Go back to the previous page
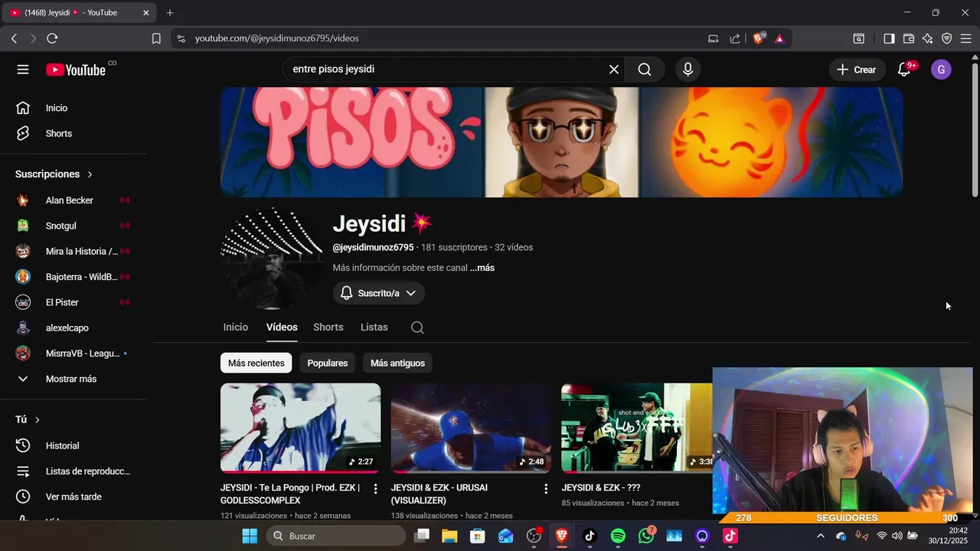The width and height of the screenshot is (980, 551). click(14, 38)
